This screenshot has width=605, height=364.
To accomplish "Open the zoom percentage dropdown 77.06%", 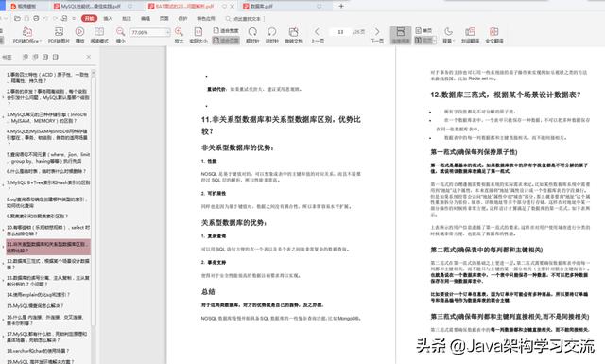I will (167, 32).
